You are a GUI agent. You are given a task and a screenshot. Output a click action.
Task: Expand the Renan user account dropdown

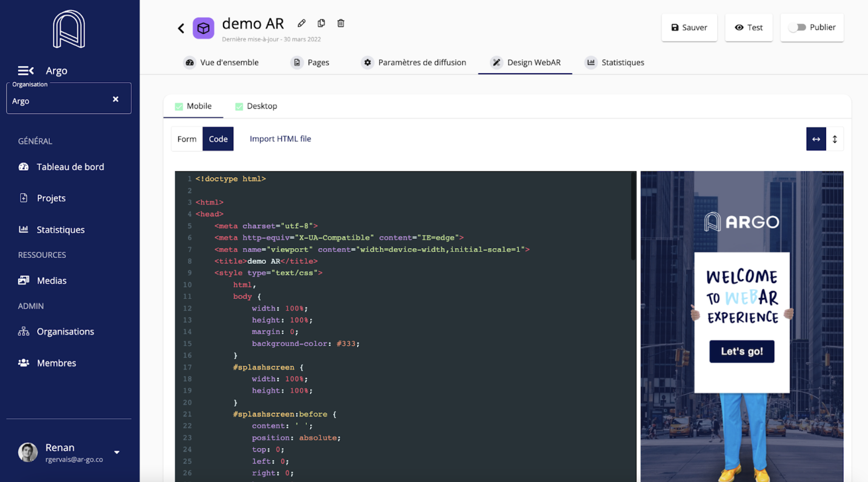(117, 452)
